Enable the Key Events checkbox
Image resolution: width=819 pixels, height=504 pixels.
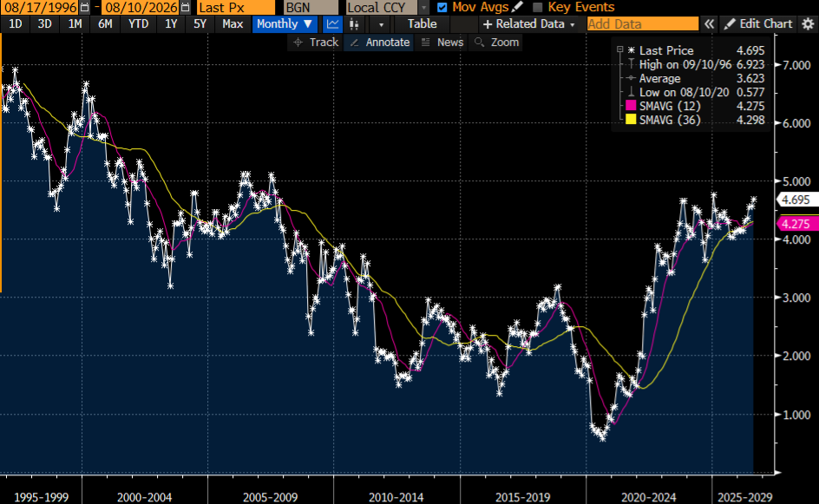(x=537, y=7)
